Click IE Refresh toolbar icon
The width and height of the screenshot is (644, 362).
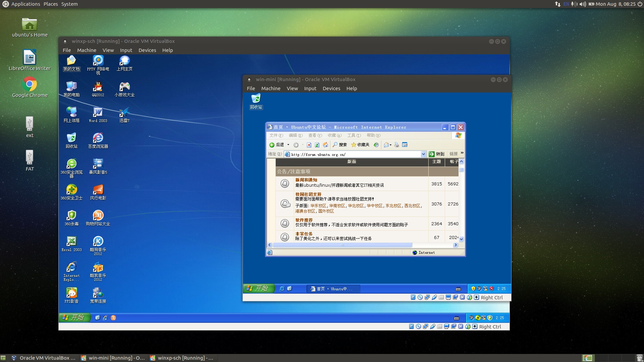pos(317,145)
